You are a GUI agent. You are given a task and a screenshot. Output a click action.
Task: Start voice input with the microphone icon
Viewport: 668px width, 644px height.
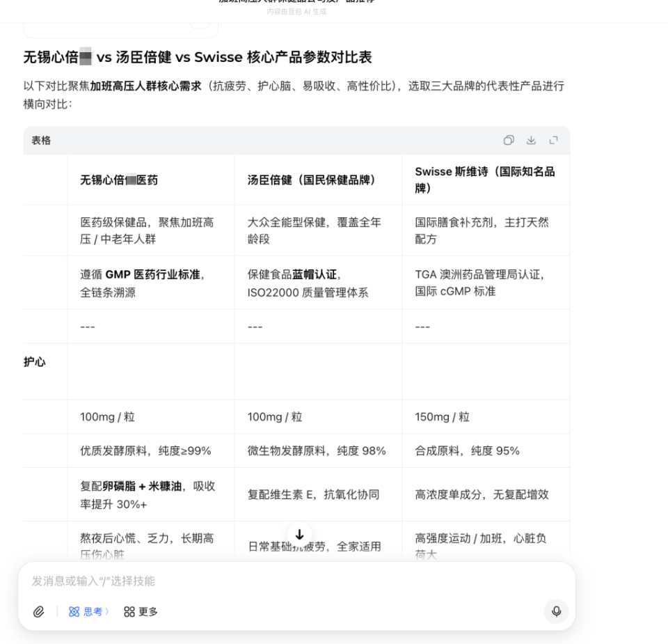coord(555,612)
